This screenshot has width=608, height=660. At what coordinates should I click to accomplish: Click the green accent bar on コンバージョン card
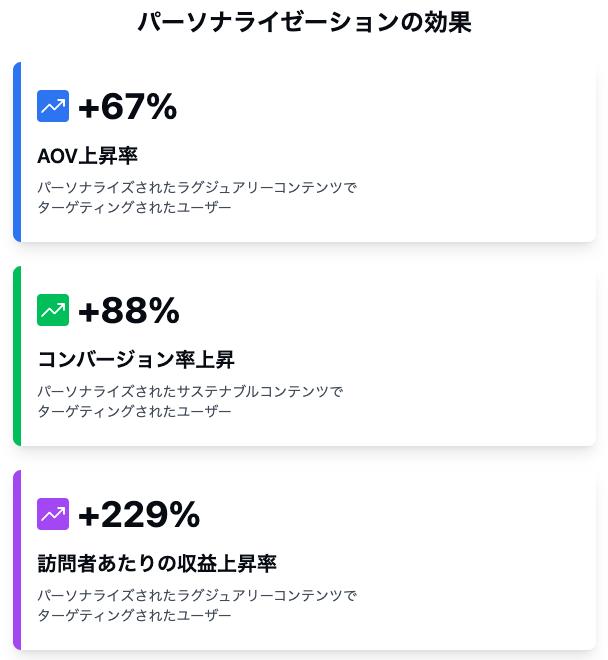16,356
